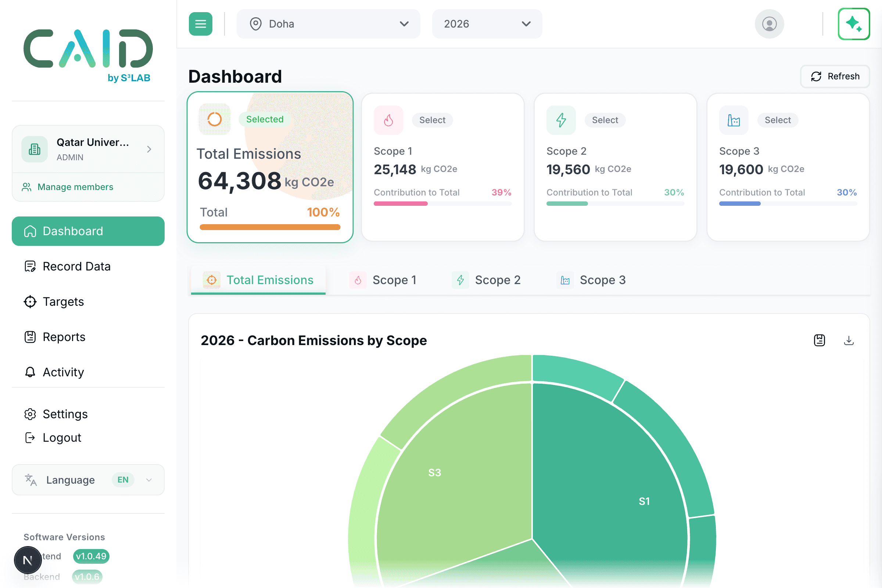The height and width of the screenshot is (588, 882).
Task: Click the 64,308 total emissions value
Action: point(239,181)
